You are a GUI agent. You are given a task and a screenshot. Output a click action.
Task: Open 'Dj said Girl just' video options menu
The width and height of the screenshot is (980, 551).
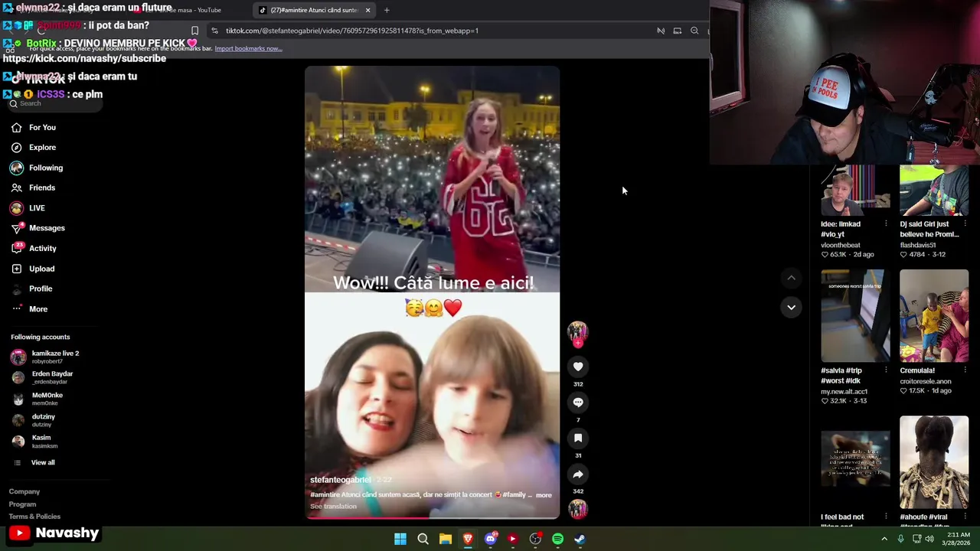(x=964, y=224)
